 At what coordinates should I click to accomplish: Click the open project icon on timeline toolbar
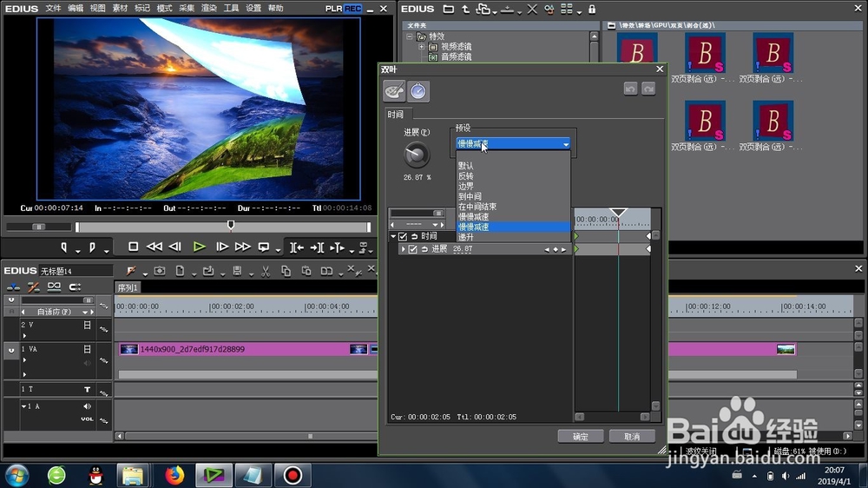[x=208, y=271]
